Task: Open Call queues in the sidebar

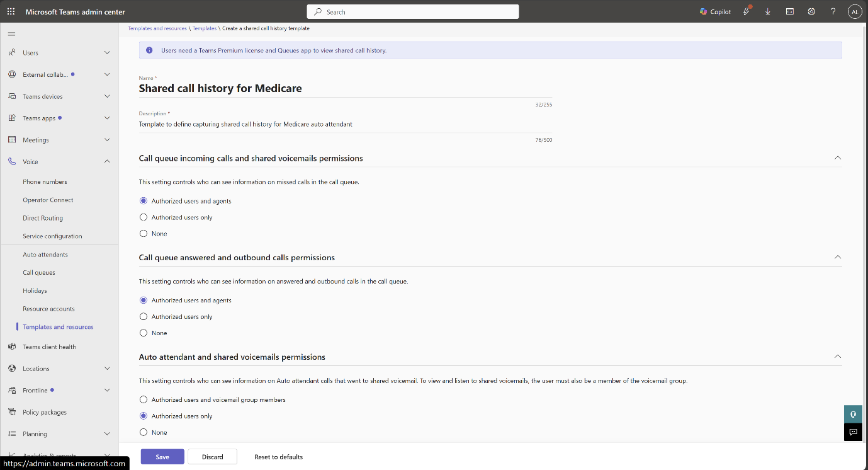Action: pos(39,273)
